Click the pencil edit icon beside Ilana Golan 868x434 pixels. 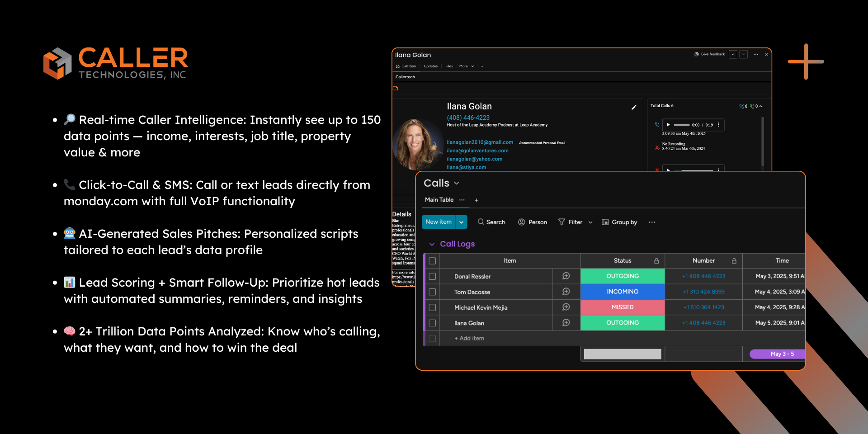click(x=634, y=107)
